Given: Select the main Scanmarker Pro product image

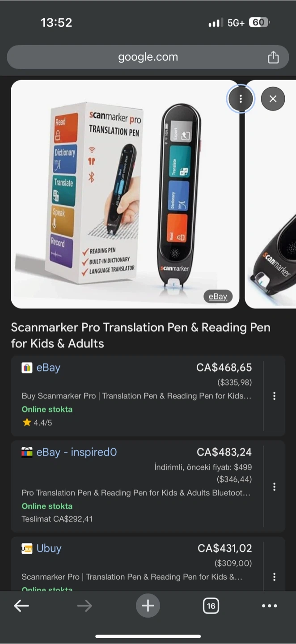Looking at the screenshot, I should pos(125,194).
